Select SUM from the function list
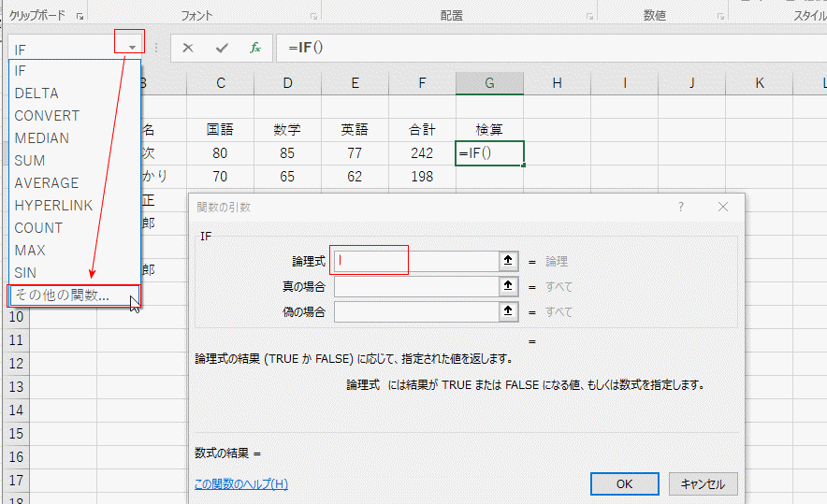The width and height of the screenshot is (827, 504). pos(30,161)
